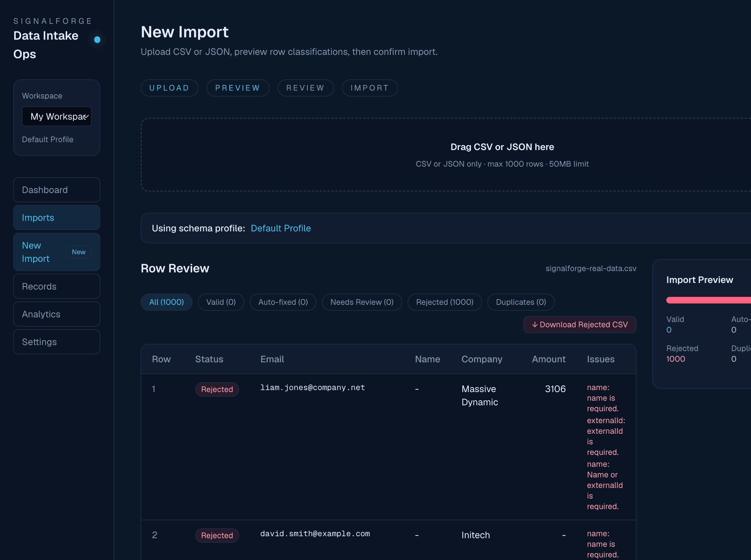
Task: Click Rejected count 1000 in Import Preview
Action: 675,359
